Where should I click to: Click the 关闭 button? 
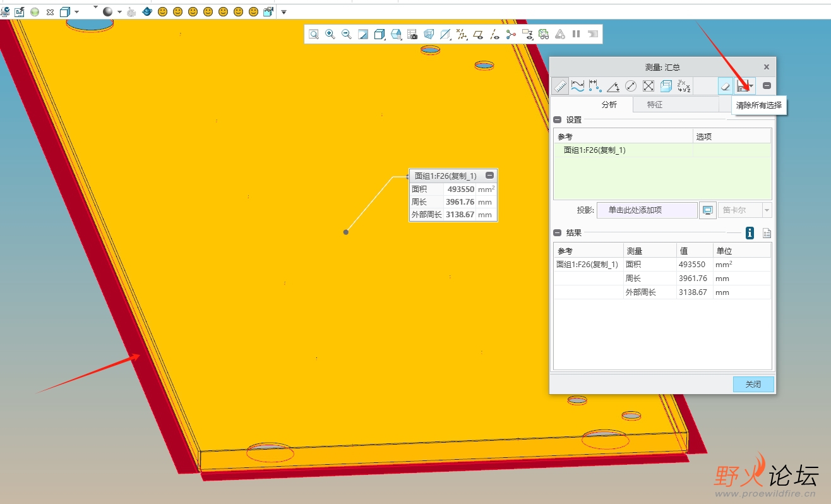(753, 384)
